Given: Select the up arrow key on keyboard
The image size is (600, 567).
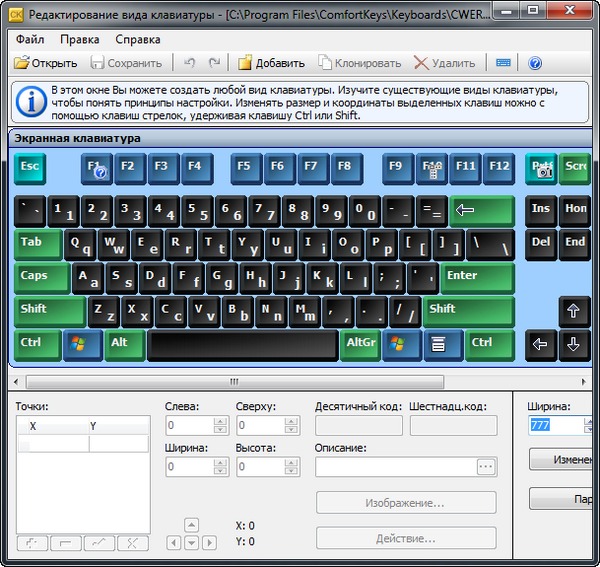Looking at the screenshot, I should click(573, 311).
